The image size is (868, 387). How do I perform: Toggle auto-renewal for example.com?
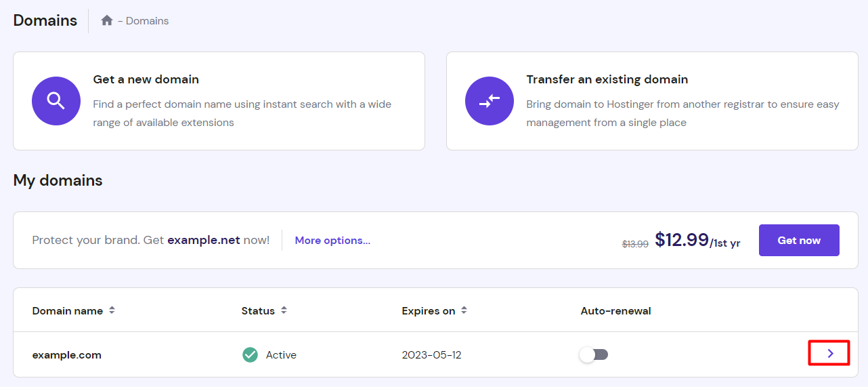tap(594, 354)
